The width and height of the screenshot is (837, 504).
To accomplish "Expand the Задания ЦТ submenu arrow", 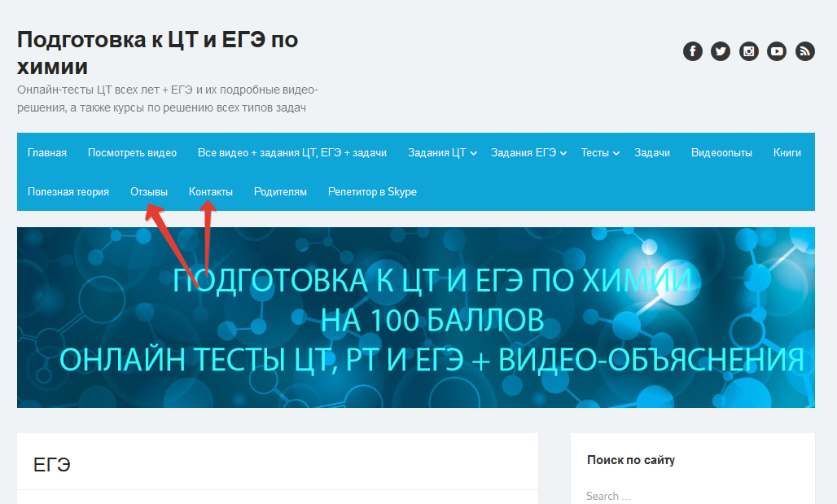I will tap(474, 154).
